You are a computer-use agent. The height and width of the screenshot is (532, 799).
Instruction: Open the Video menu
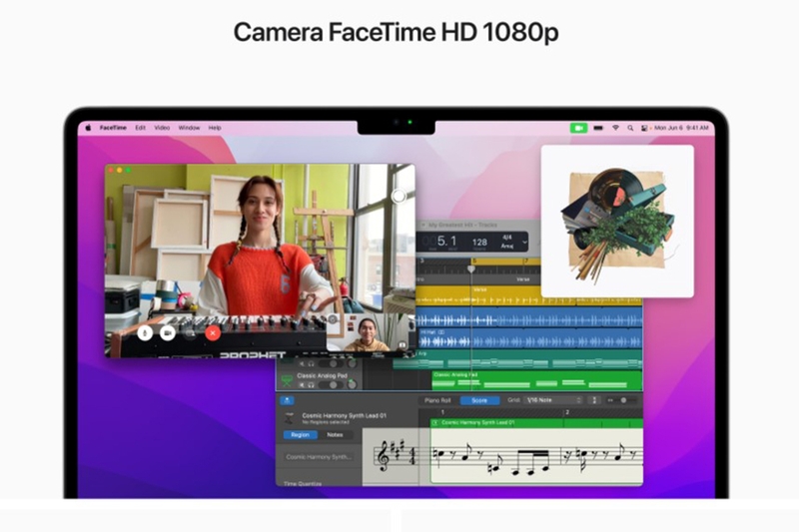162,128
